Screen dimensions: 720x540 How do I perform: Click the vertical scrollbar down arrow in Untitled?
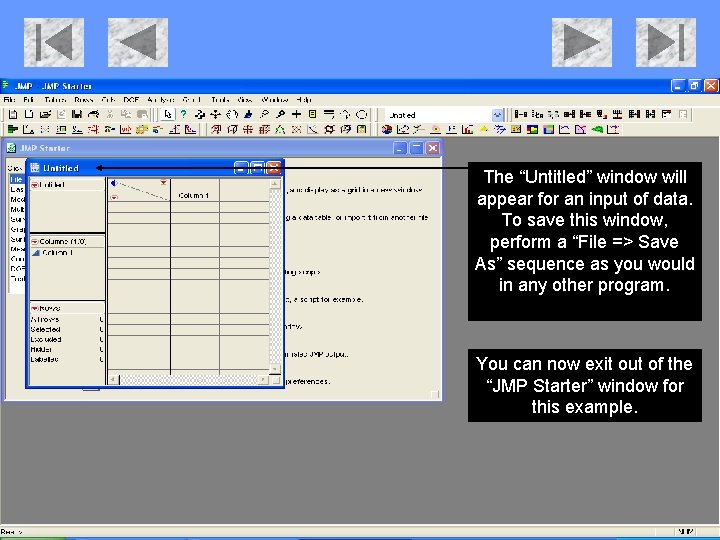(x=275, y=369)
